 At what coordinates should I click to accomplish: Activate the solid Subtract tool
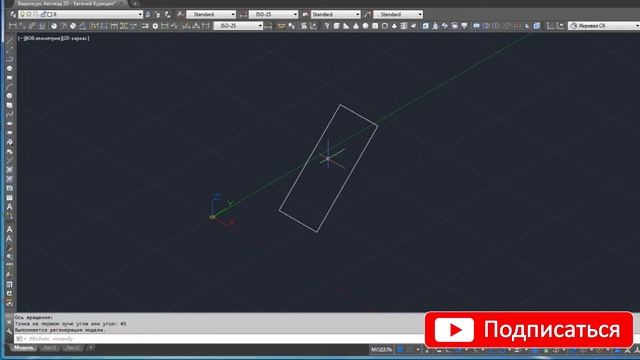(486, 26)
